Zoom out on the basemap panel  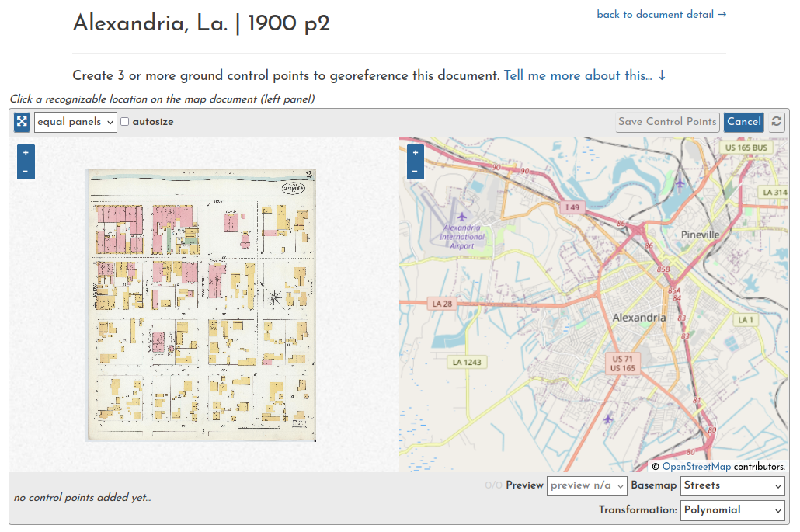click(x=415, y=170)
